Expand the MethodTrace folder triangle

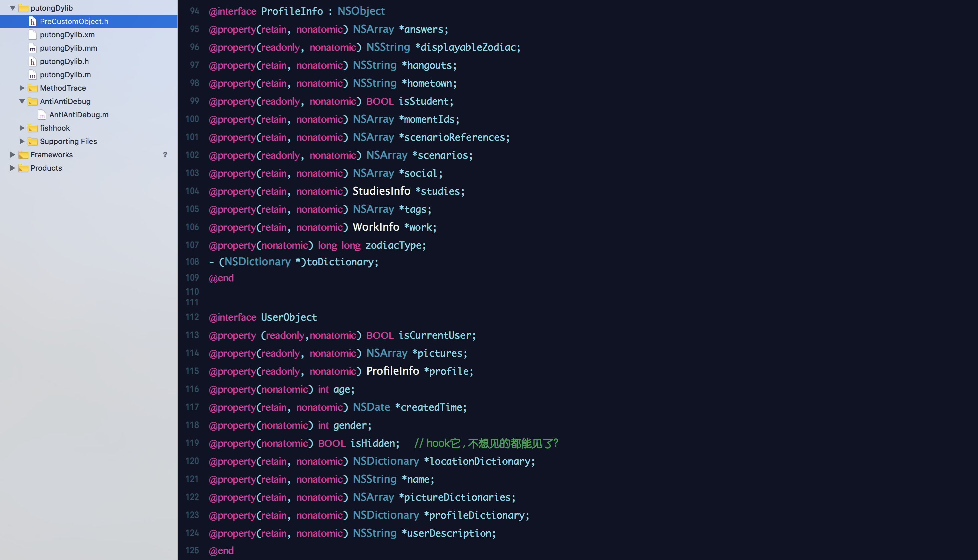22,88
